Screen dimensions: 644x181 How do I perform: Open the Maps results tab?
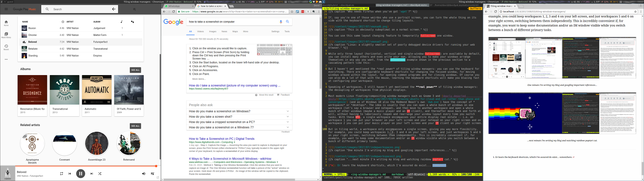click(235, 32)
